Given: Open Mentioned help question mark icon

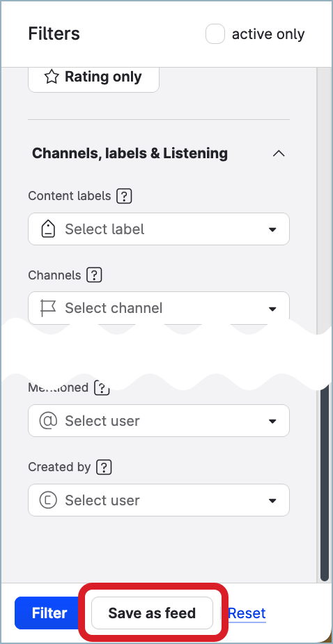Looking at the screenshot, I should click(102, 388).
